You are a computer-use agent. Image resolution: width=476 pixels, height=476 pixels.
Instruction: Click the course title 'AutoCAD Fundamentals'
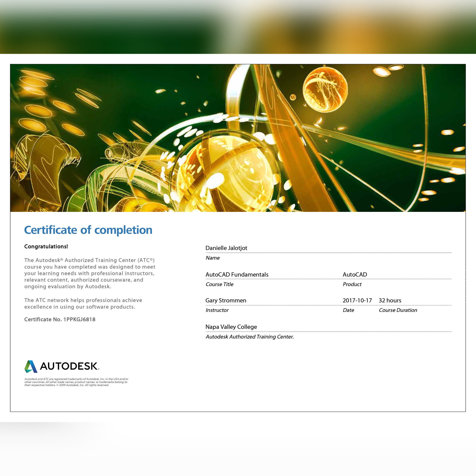(x=237, y=274)
